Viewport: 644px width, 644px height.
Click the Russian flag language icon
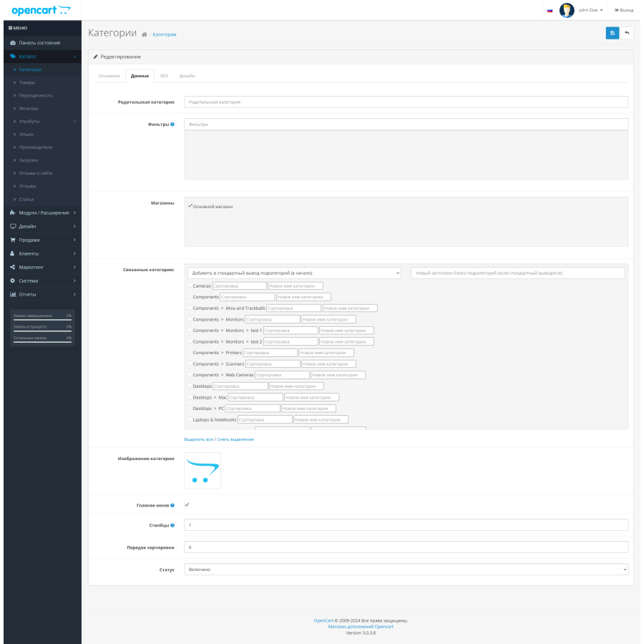(x=550, y=11)
